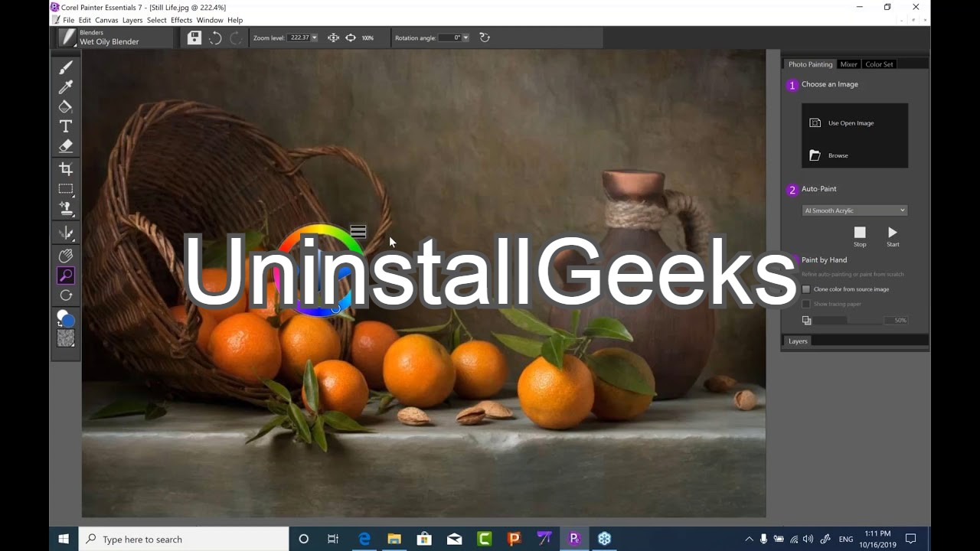Click the taskbar search box
The image size is (980, 551).
[x=184, y=539]
